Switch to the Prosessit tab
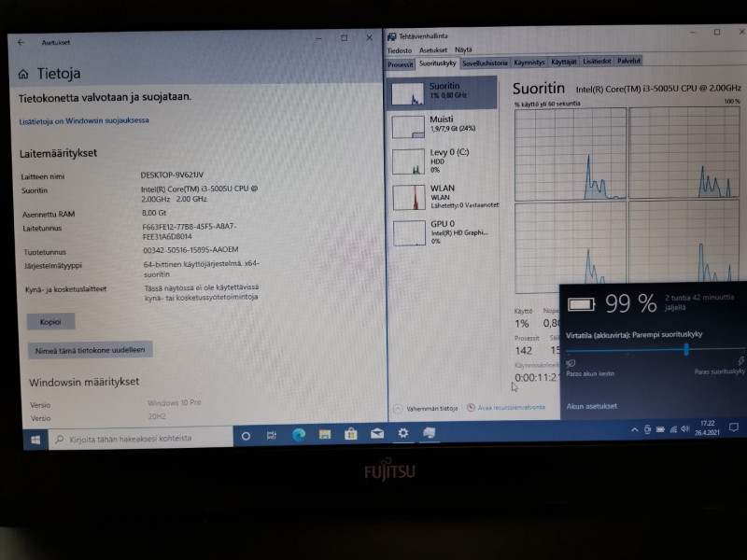Screen dimensions: 747x560 point(401,64)
